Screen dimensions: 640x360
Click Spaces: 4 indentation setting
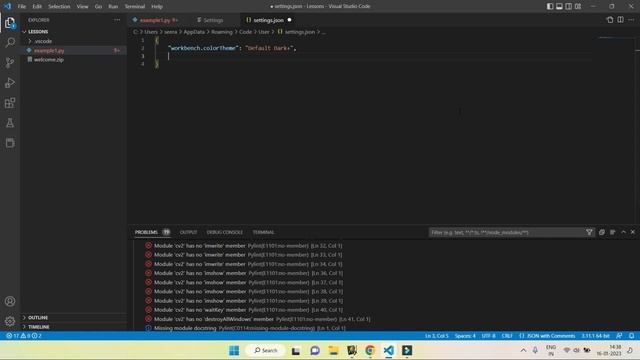465,336
